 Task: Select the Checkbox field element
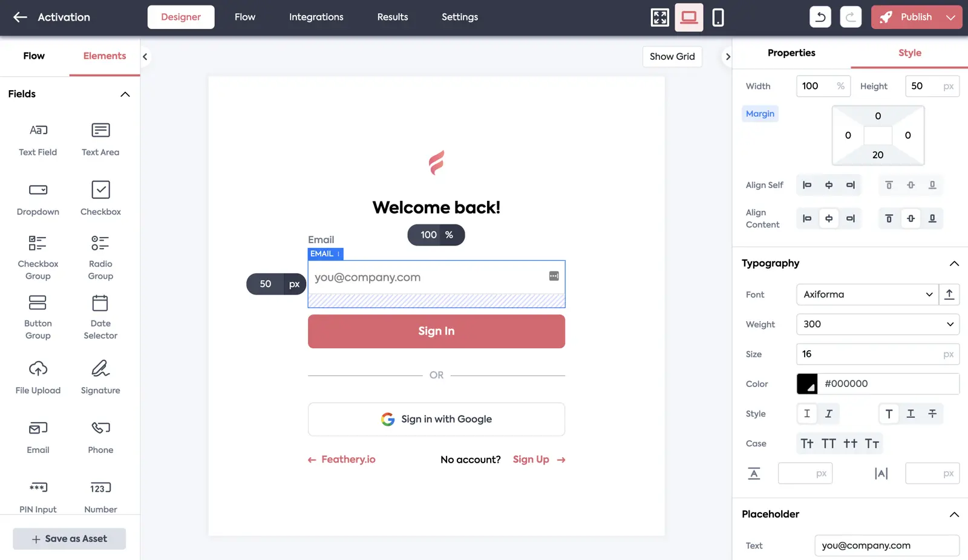click(100, 199)
